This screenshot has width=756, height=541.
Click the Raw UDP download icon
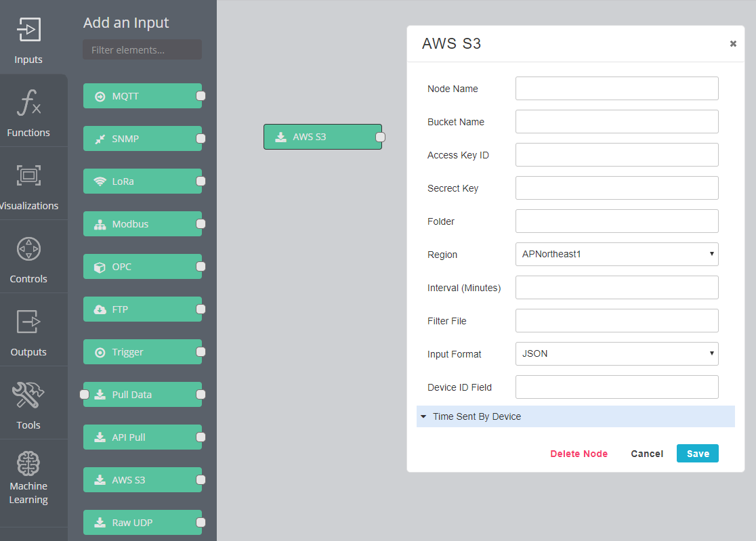pos(100,523)
